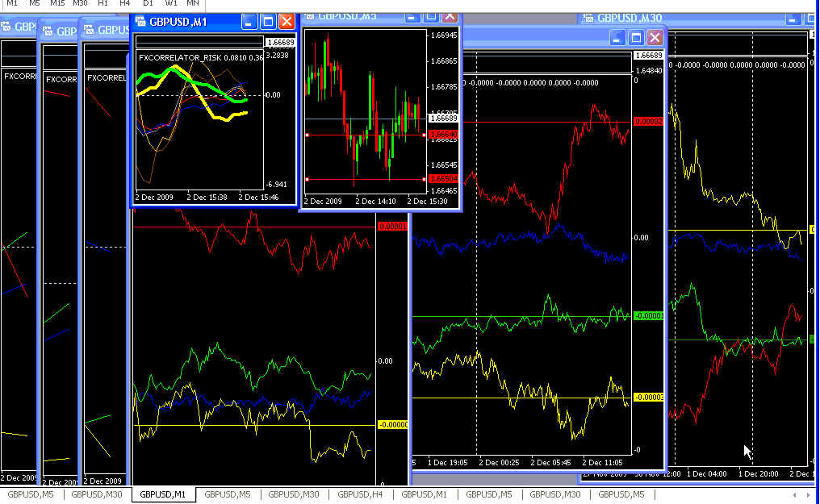Select the M30 timeframe in the toolbar
The width and height of the screenshot is (820, 504).
80,3
